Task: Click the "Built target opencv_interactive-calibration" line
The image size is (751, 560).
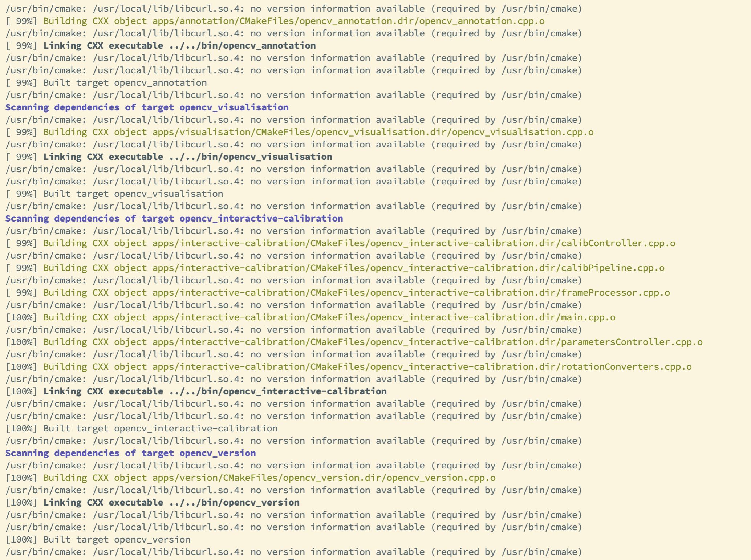Action: (x=160, y=429)
